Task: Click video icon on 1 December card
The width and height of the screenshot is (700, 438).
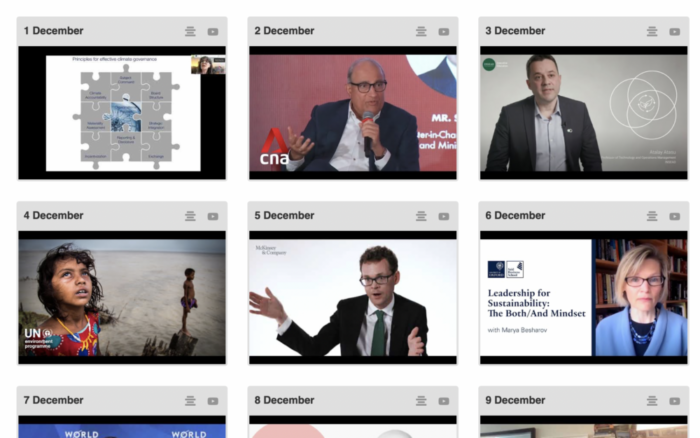Action: click(x=213, y=32)
